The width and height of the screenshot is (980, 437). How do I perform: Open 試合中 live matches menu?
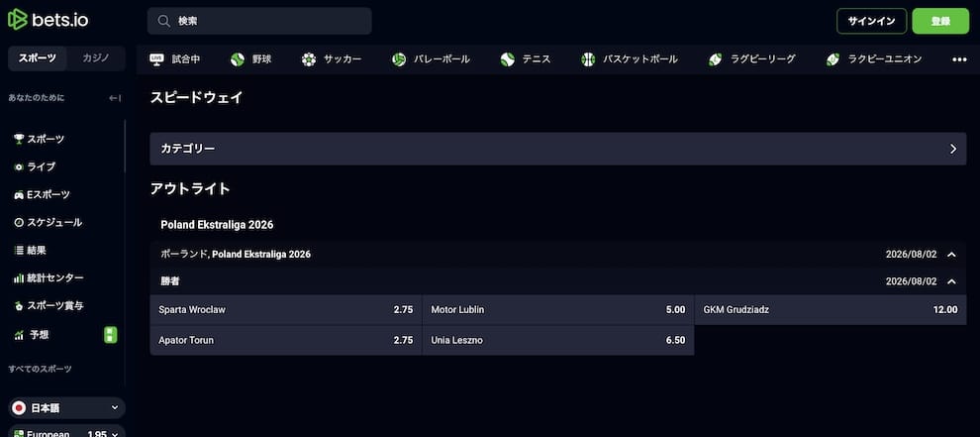pos(175,59)
